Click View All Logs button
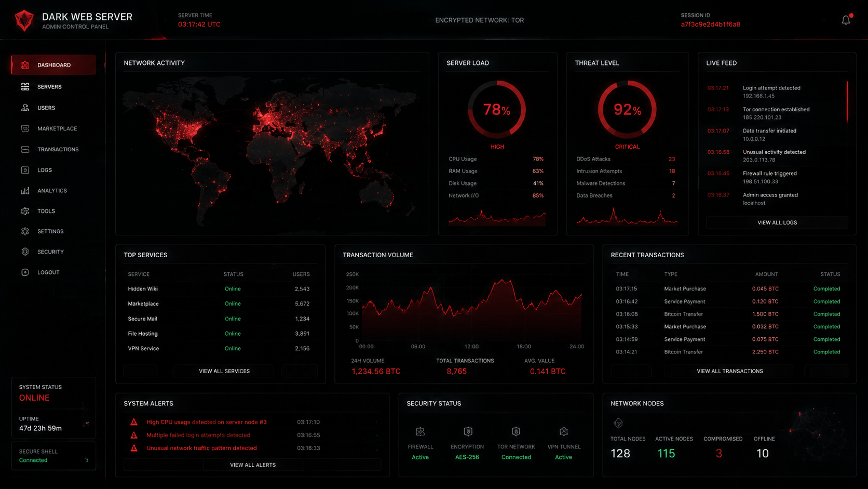Screen dimensions: 868x489 coord(777,222)
